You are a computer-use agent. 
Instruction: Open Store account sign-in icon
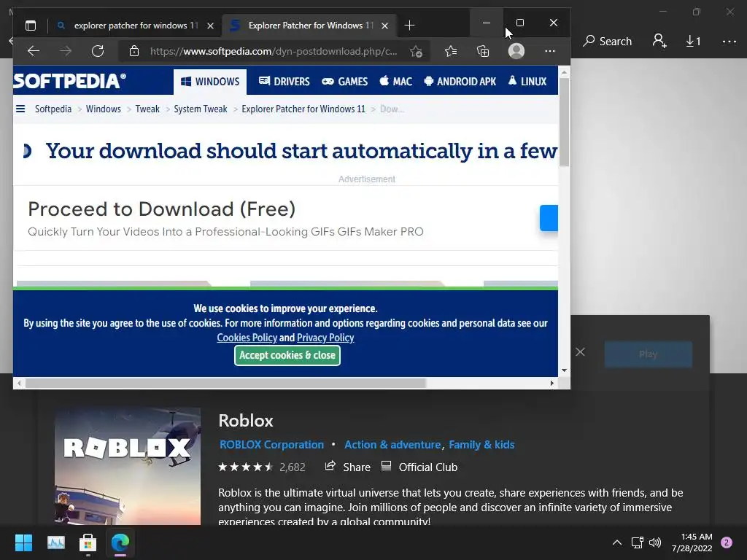coord(659,41)
